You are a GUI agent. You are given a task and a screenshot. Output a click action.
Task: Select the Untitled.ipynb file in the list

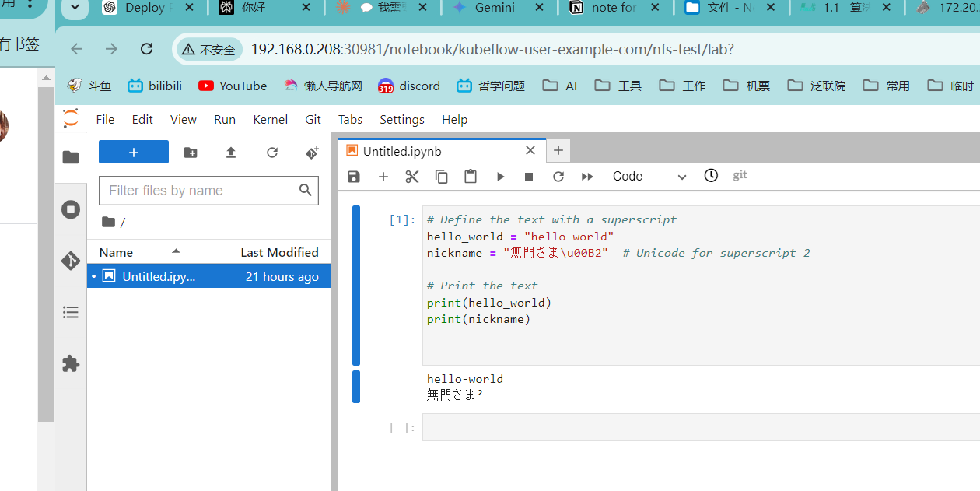(x=209, y=276)
